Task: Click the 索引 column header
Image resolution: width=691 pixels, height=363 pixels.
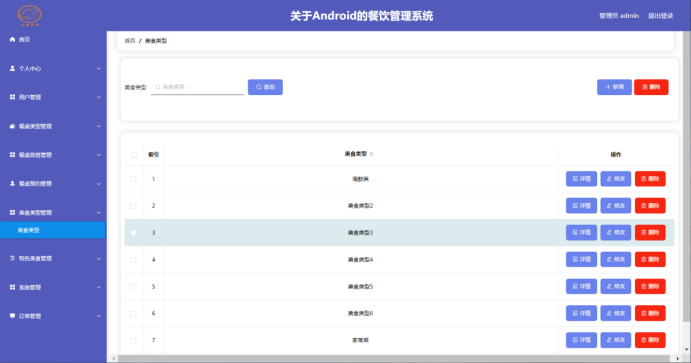Action: pos(153,155)
